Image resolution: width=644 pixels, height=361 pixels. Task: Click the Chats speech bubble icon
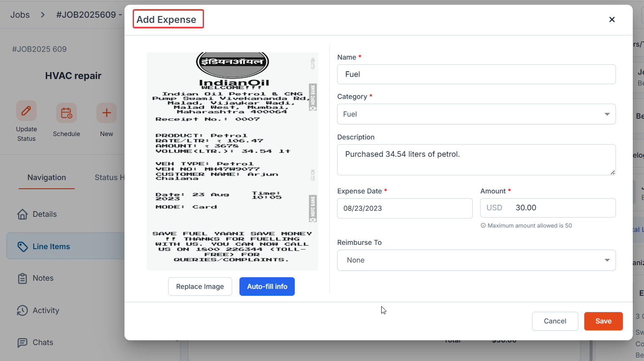tap(22, 343)
